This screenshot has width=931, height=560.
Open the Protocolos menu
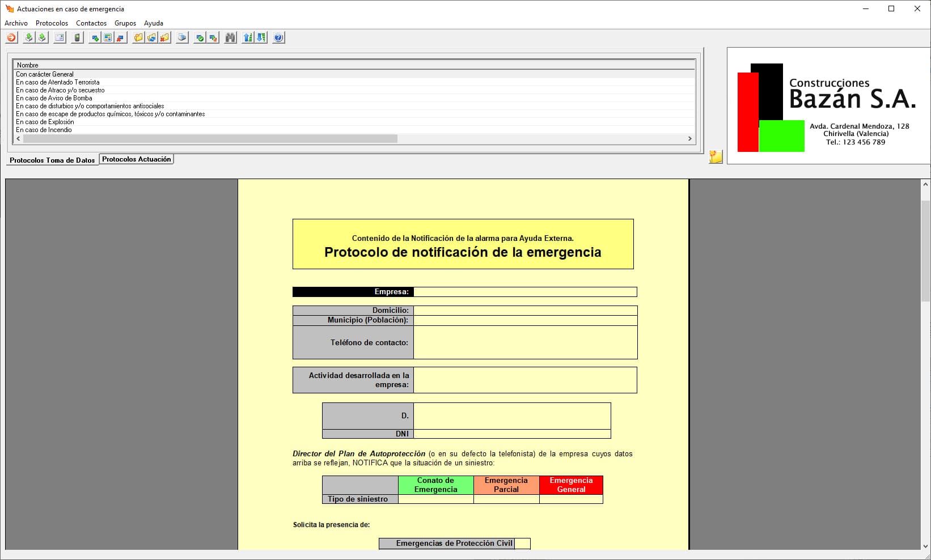coord(52,23)
